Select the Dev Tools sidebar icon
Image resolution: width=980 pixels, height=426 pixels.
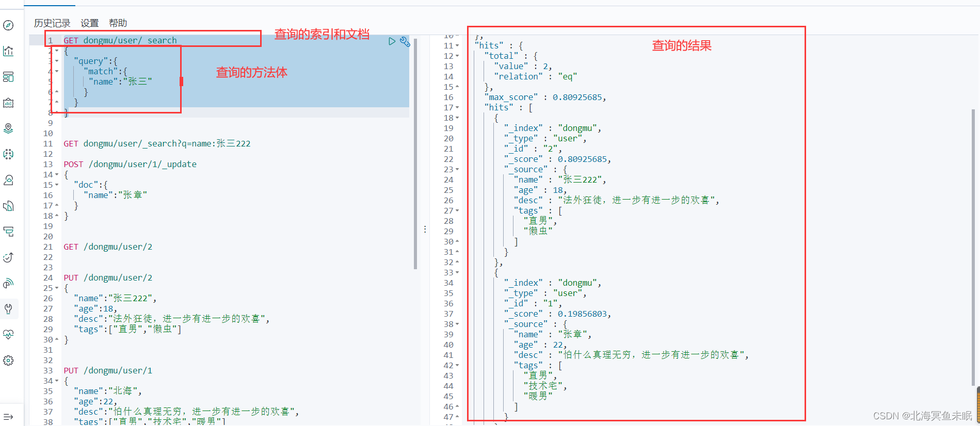8,309
